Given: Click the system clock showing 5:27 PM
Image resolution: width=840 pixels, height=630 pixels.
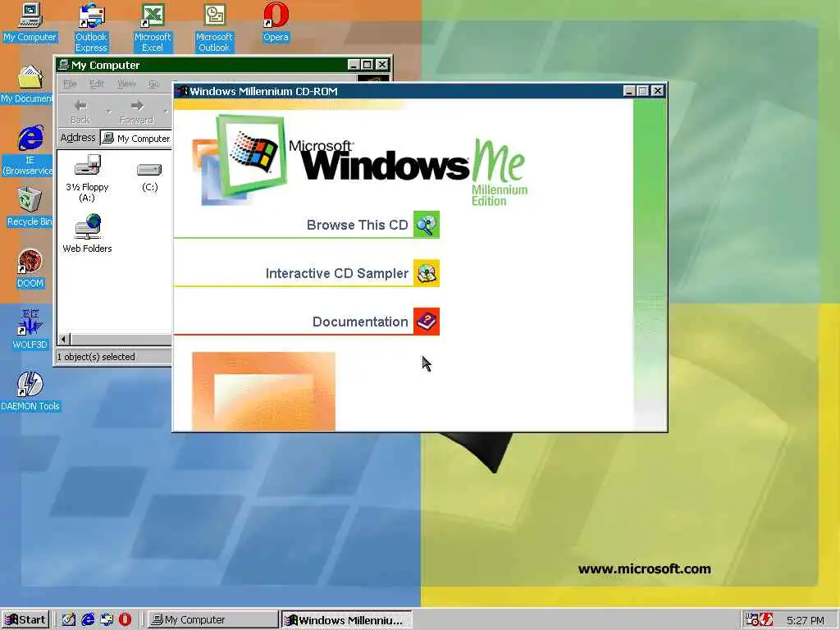Looking at the screenshot, I should [x=806, y=620].
